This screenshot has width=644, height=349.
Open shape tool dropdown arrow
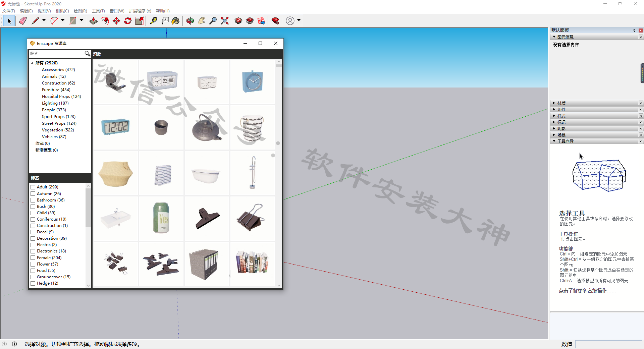[82, 20]
